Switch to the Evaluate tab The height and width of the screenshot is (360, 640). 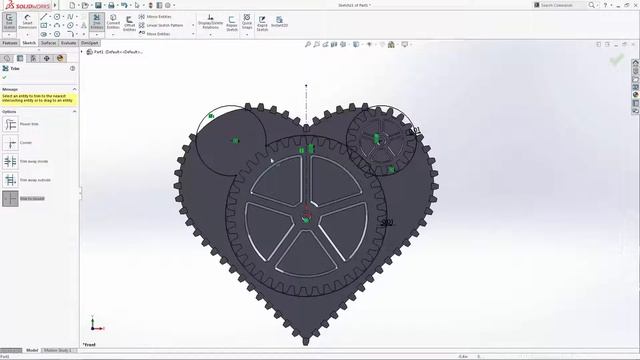[x=69, y=43]
